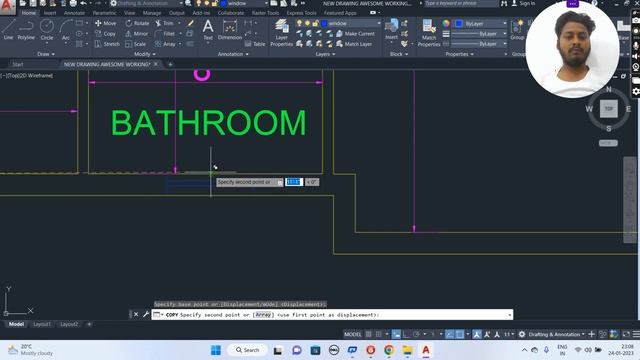The image size is (640, 360).
Task: Add a new drawing tab with plus
Action: [x=170, y=64]
